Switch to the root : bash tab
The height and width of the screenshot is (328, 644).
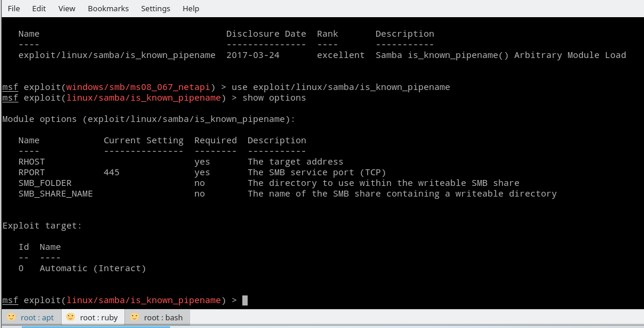point(157,317)
